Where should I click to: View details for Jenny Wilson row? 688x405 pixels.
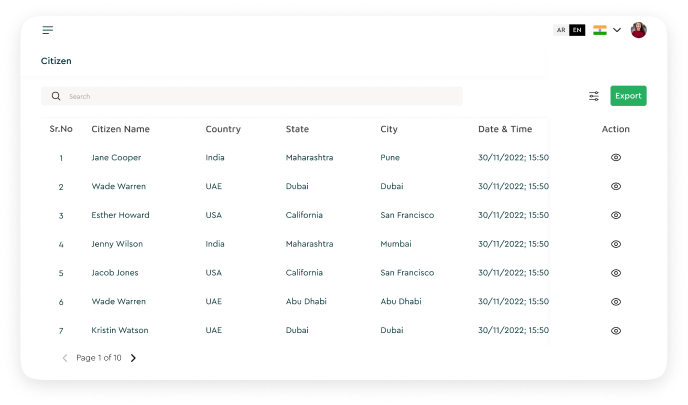tap(616, 244)
